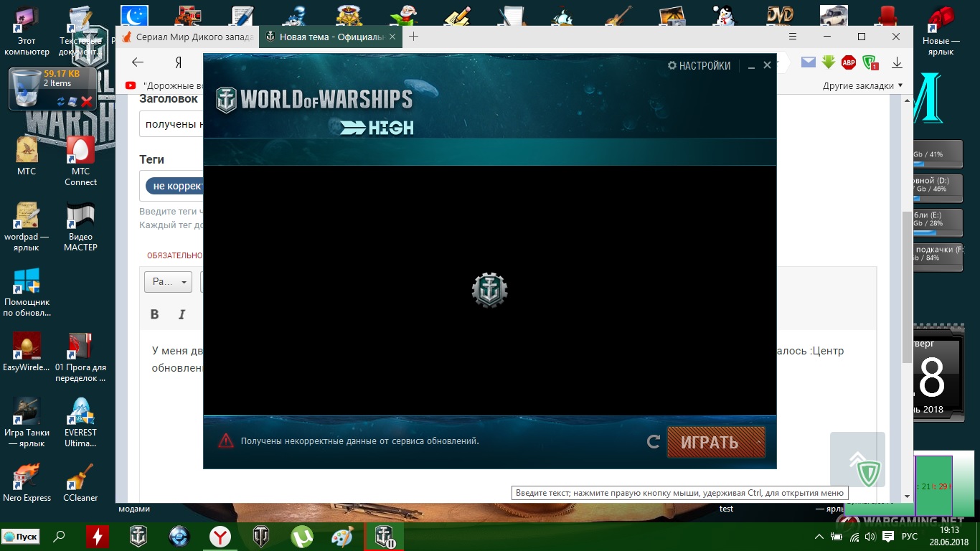This screenshot has height=551, width=980.
Task: Open Помощник по обновлению Windows icon
Action: click(x=27, y=292)
